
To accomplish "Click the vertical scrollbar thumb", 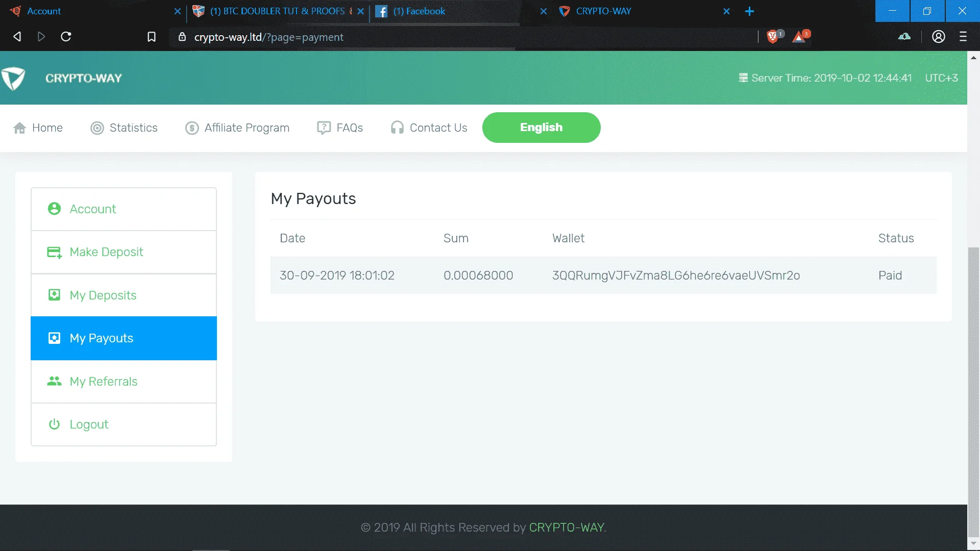I will click(973, 391).
